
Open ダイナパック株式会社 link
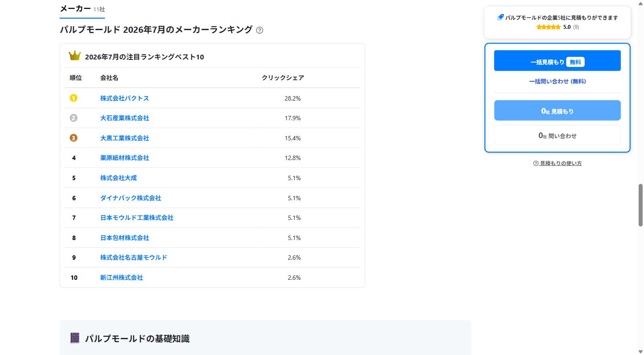131,198
